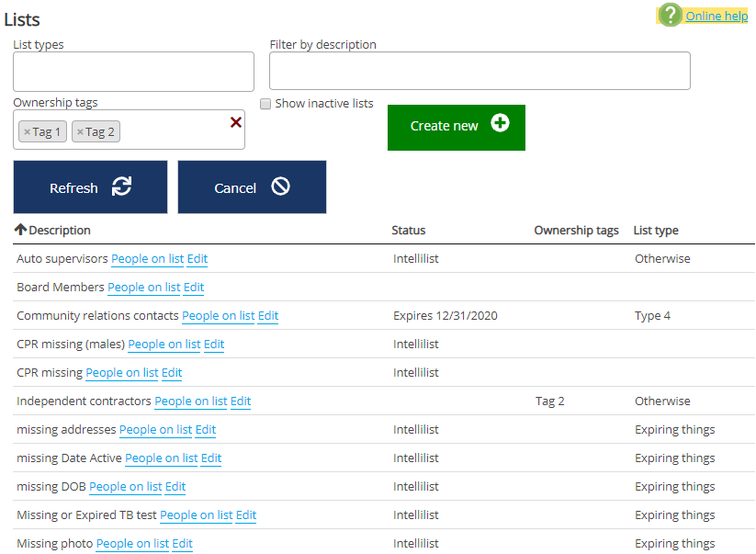Enable the Show inactive lists checkbox
Viewport: 756px width, 554px height.
point(265,104)
